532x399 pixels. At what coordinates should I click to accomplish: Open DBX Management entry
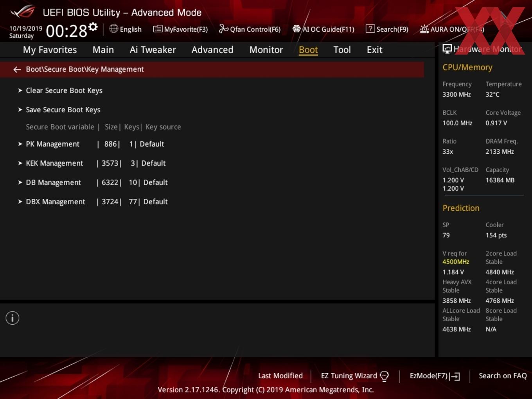(56, 201)
